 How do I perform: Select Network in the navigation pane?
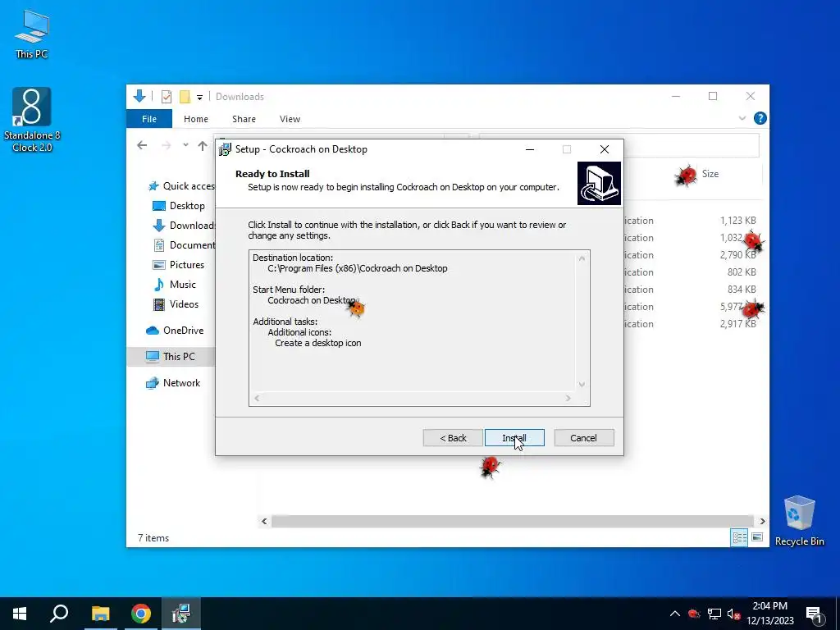(x=173, y=383)
